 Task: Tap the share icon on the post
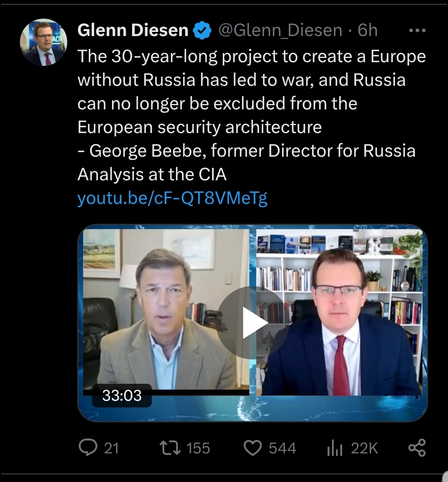417,448
